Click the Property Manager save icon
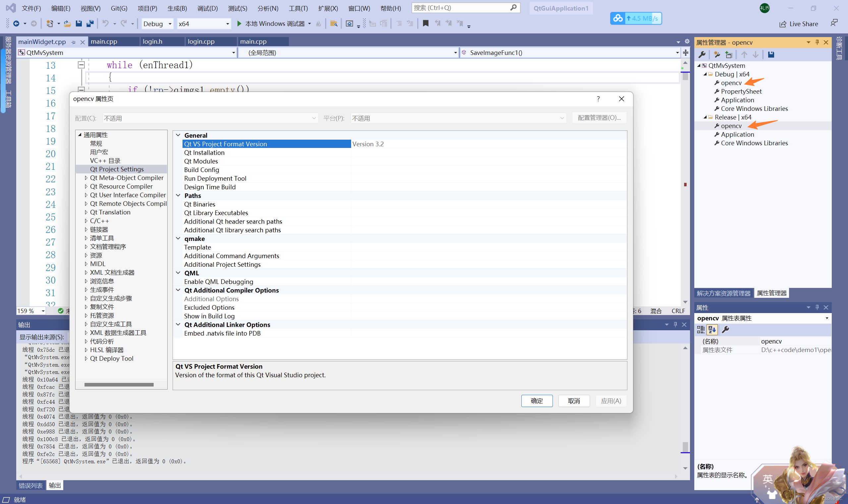Viewport: 848px width, 504px height. pos(771,55)
